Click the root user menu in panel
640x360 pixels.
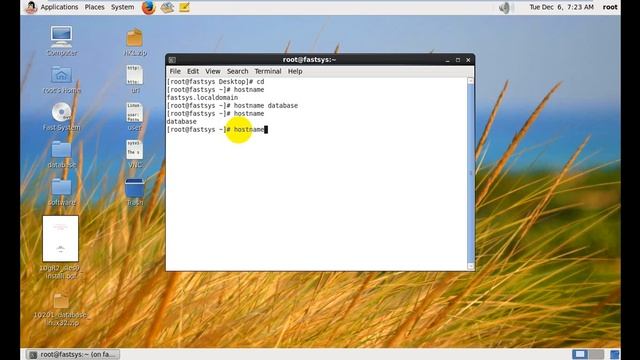[610, 7]
